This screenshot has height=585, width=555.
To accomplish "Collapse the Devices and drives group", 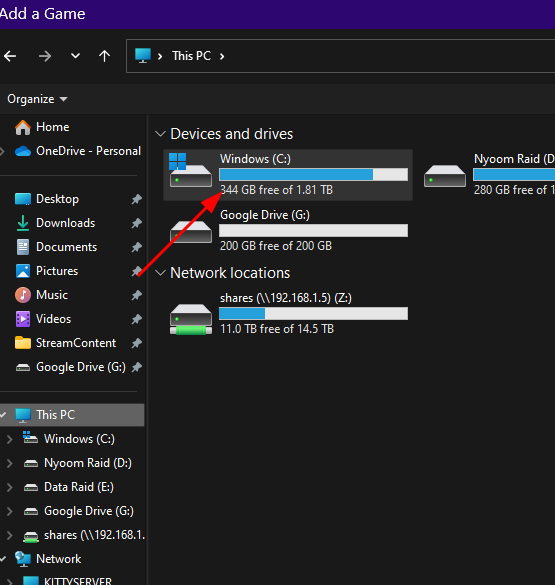I will [160, 134].
